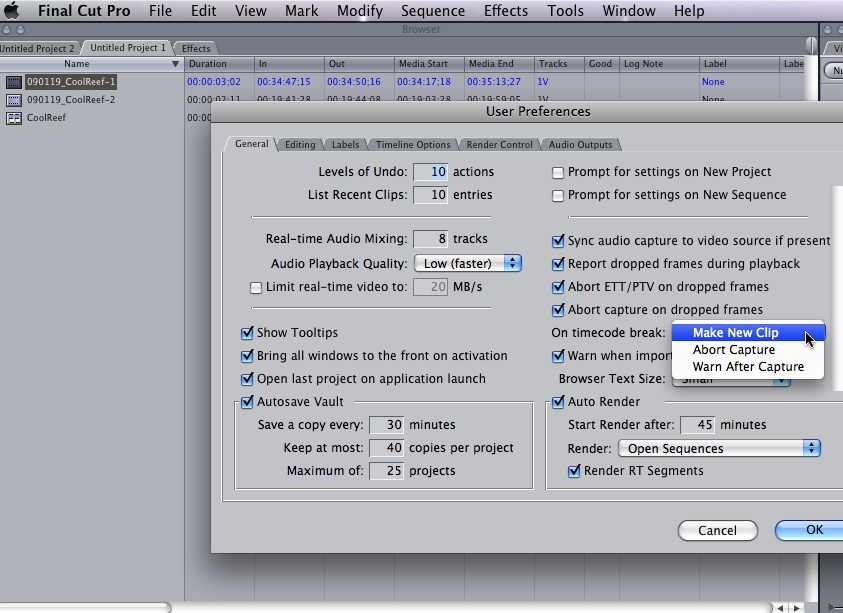Open the Final Cut Pro menu
843x613 pixels.
click(84, 11)
